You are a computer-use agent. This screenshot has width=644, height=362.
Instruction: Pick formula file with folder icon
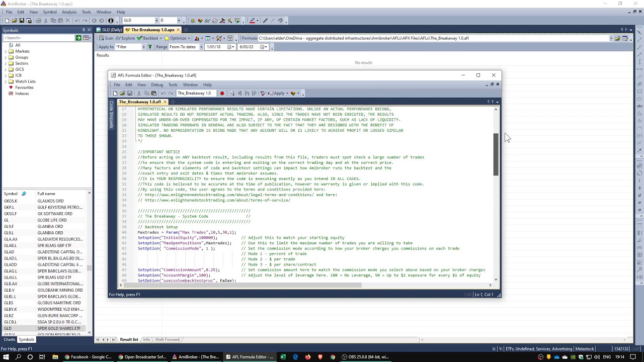point(617,38)
